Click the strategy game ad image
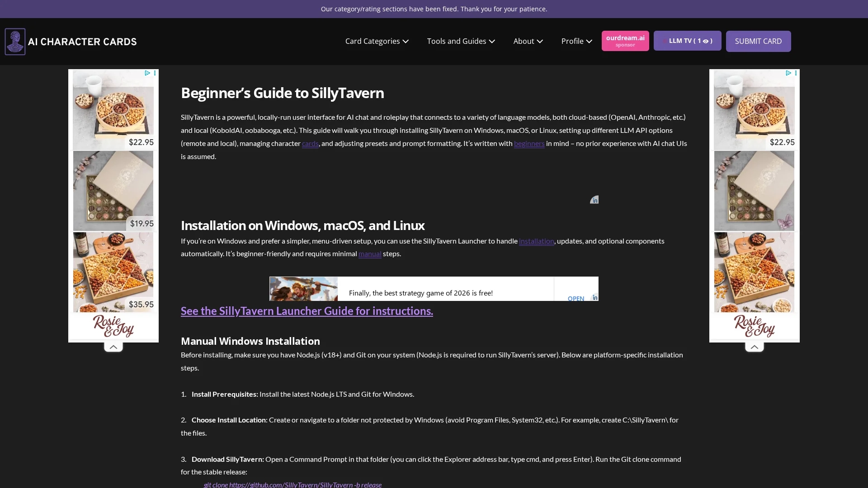This screenshot has height=488, width=868. pos(303,289)
